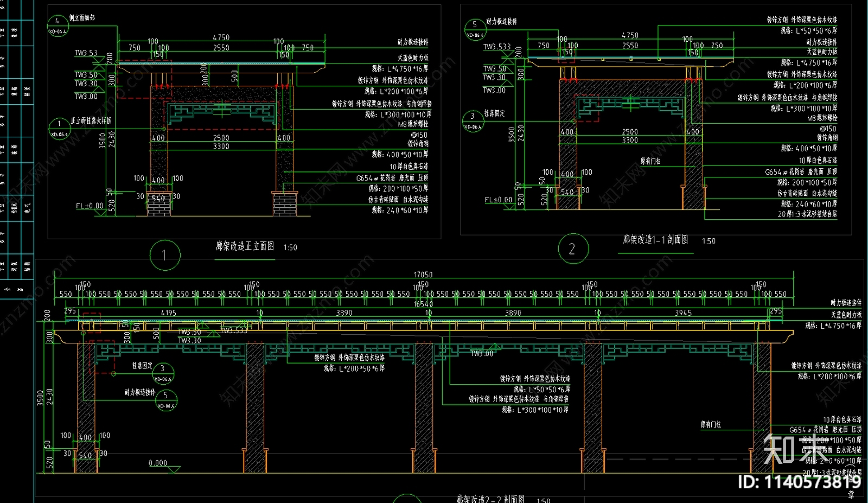Click the circled drawing number 1
Screen dimensions: 868x503
click(164, 254)
